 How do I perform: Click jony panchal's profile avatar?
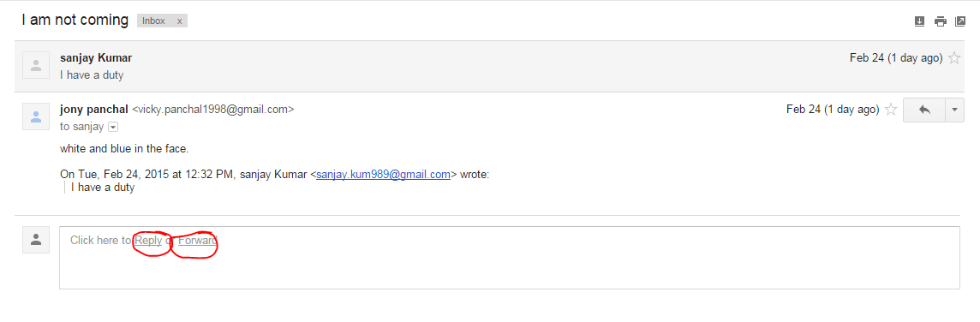[x=36, y=116]
